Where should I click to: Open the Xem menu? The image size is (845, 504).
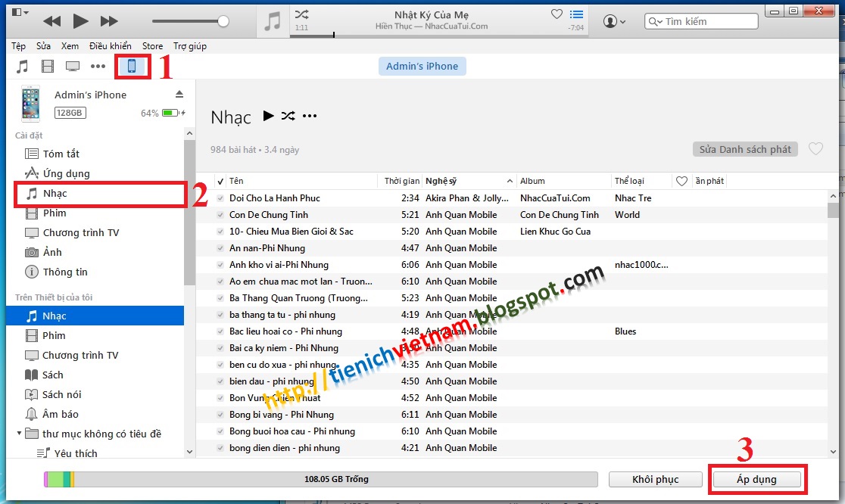70,45
